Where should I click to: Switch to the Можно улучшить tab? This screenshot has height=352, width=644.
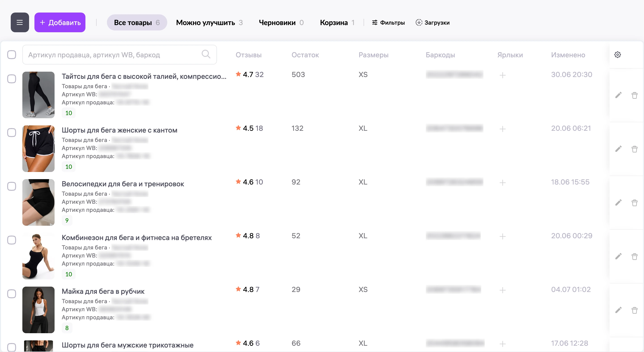point(209,23)
